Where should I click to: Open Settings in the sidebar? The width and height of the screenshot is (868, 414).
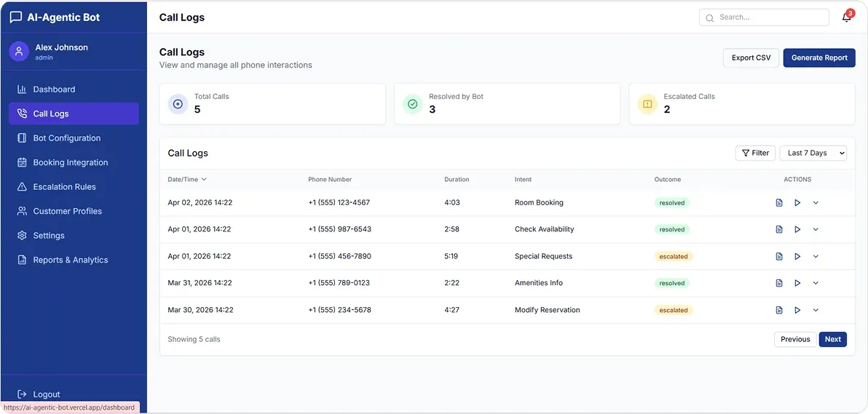(74, 235)
